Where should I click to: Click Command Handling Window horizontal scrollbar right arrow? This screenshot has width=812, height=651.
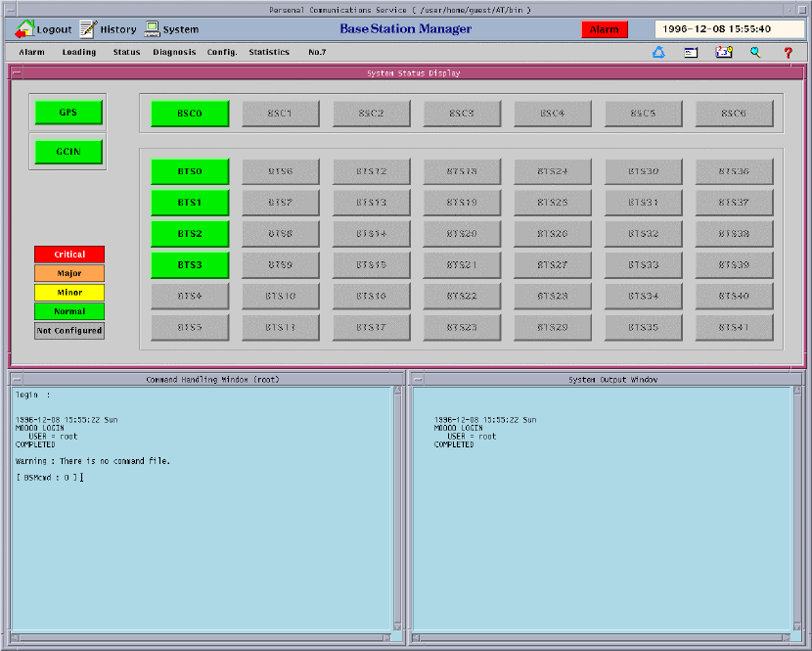point(386,637)
